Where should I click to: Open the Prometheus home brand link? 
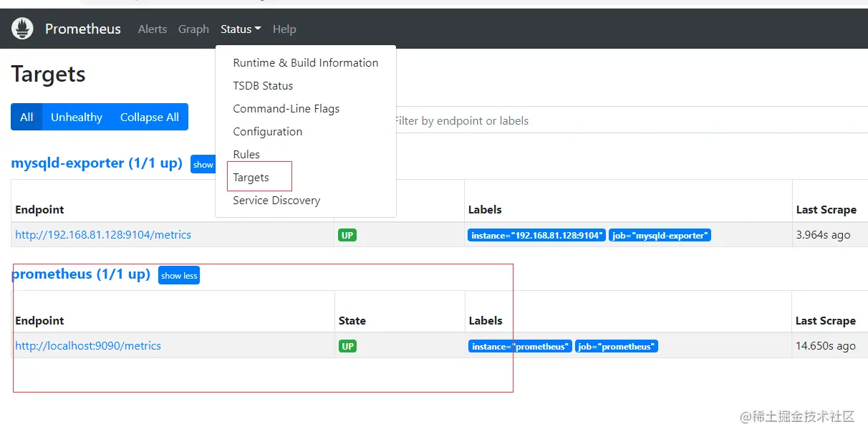pos(83,29)
